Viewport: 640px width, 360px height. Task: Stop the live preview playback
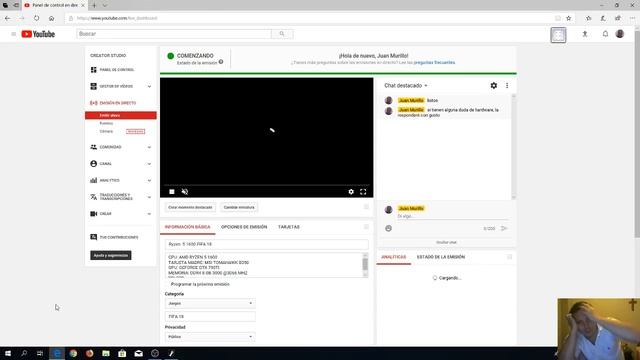pyautogui.click(x=172, y=191)
